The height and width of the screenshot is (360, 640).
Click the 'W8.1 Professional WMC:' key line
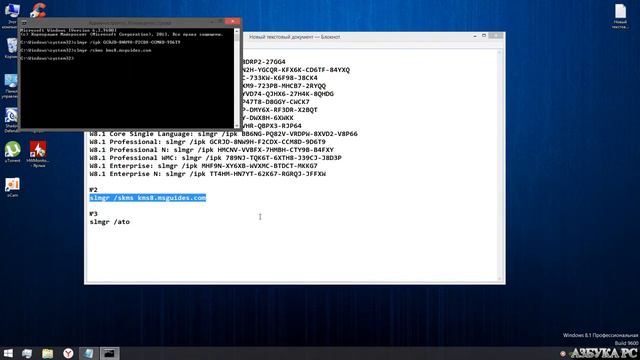pyautogui.click(x=216, y=158)
